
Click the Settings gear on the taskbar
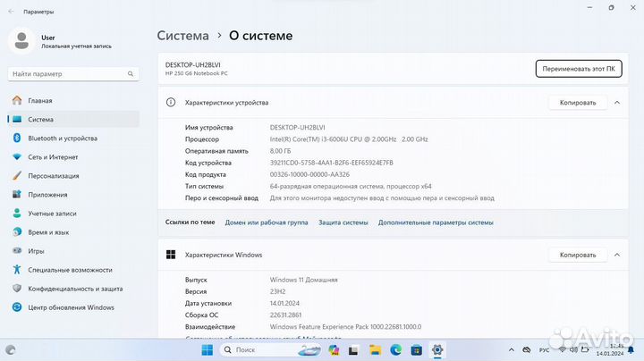pos(437,350)
